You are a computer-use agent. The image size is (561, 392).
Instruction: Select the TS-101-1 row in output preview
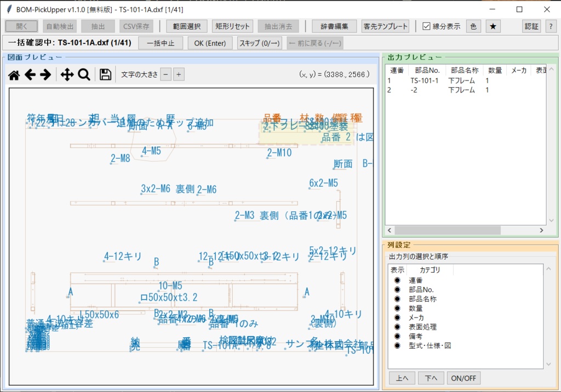[x=466, y=81]
